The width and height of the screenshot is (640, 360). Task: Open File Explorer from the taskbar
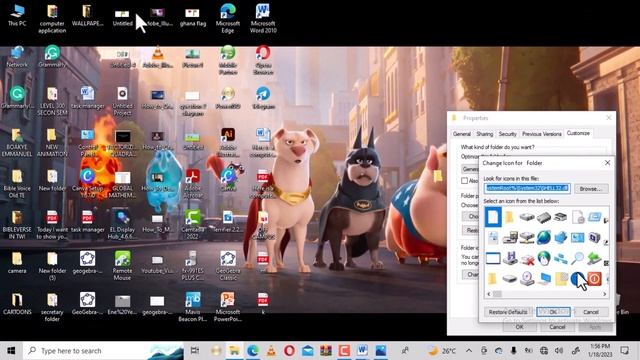coord(234,351)
